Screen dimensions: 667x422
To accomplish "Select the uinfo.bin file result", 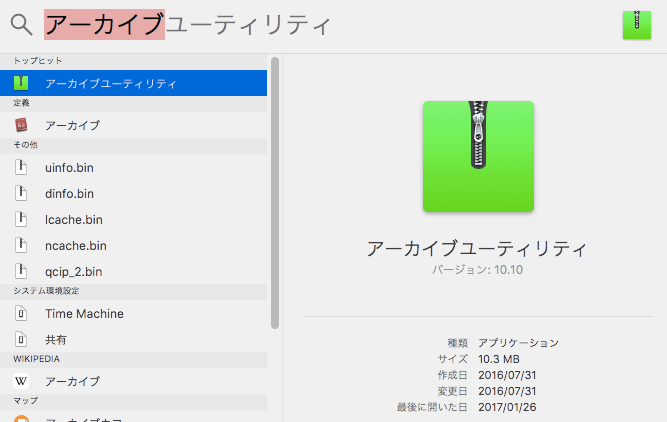I will click(134, 168).
